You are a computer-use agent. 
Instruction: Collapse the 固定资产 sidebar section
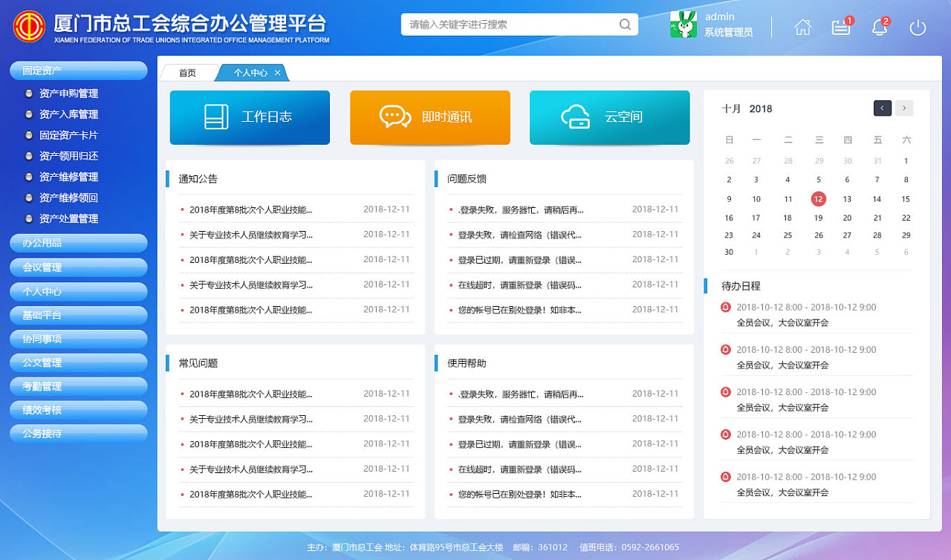[78, 70]
